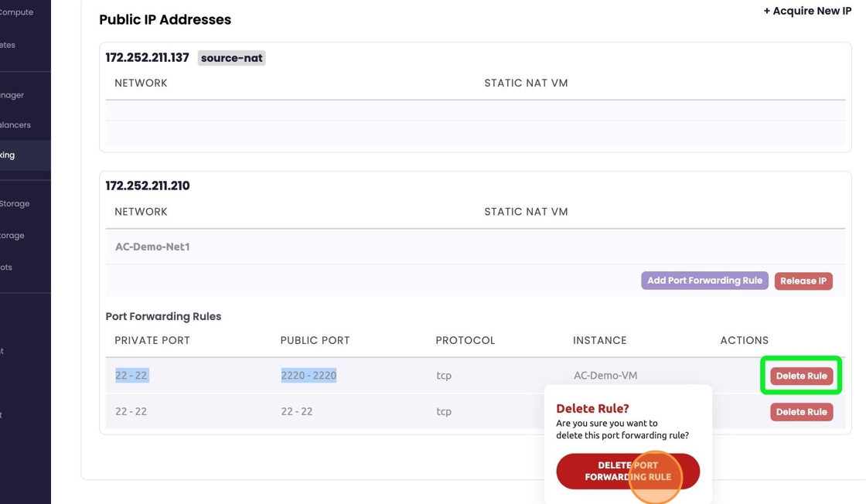Click the PUBLIC PORT column header

(315, 340)
